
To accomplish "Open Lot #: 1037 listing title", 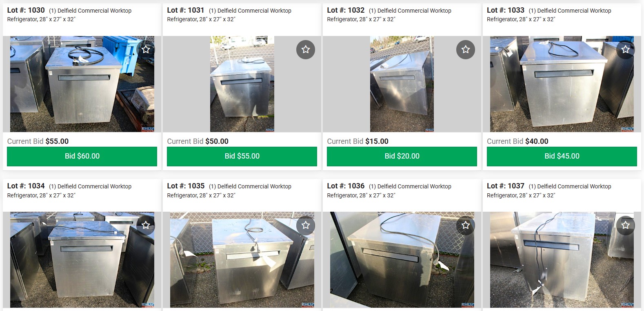I will click(549, 190).
